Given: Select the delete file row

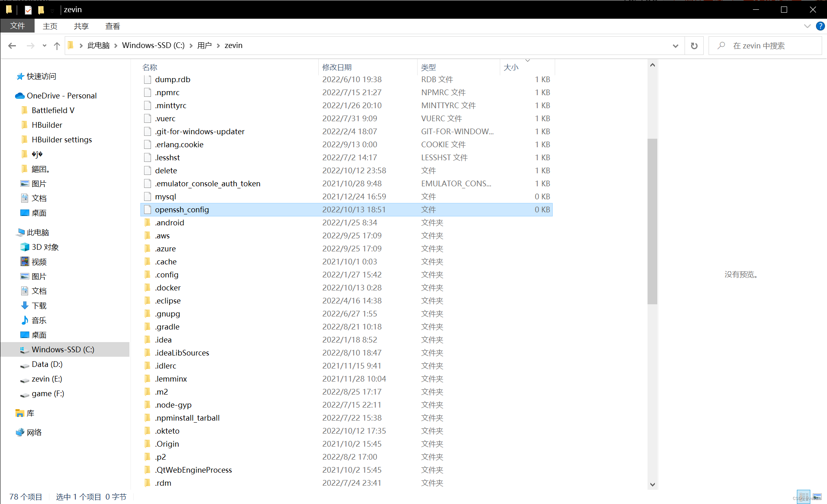Looking at the screenshot, I should 346,170.
